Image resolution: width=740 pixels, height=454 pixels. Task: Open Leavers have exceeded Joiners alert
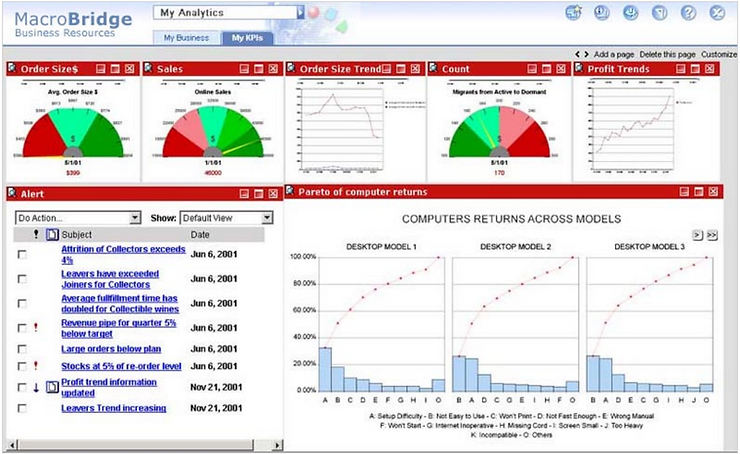click(110, 279)
